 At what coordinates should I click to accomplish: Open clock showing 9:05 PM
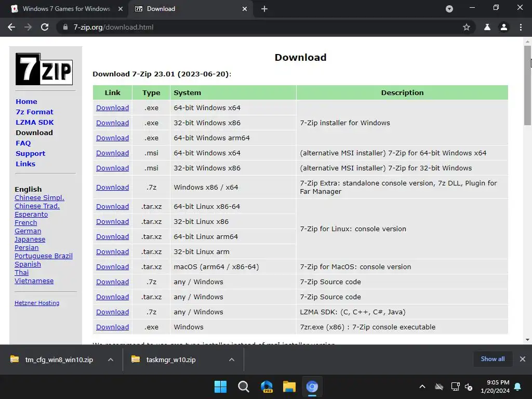point(495,387)
